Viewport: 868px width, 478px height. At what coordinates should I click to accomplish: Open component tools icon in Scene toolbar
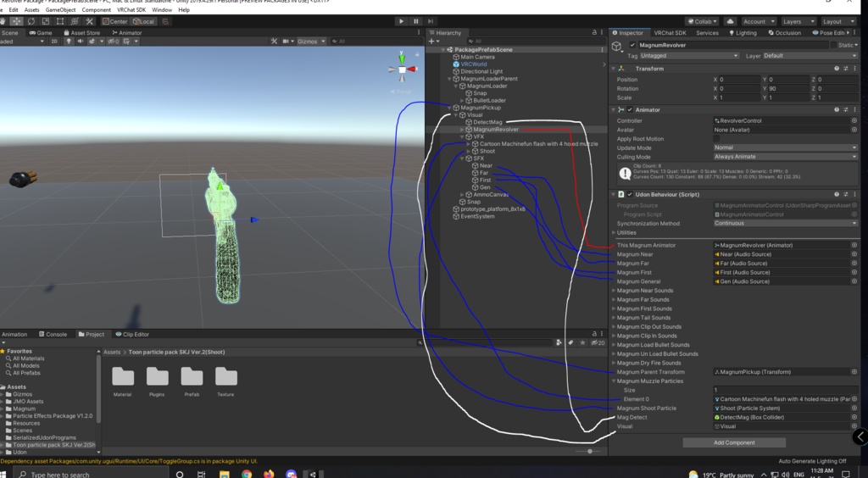274,42
